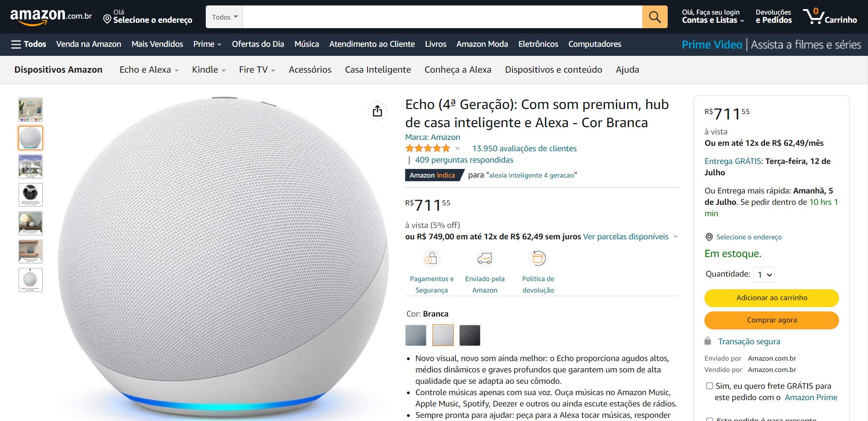
Task: Click the Amazon.com.br logo
Action: (51, 17)
